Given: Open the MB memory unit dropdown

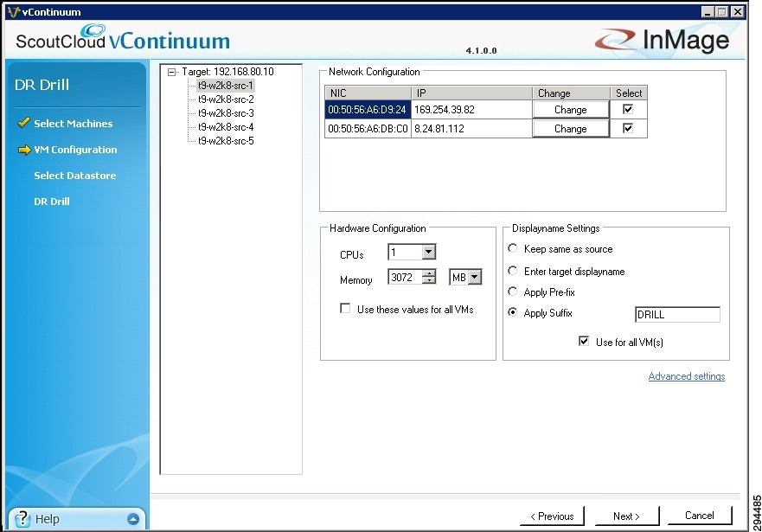Looking at the screenshot, I should 475,278.
